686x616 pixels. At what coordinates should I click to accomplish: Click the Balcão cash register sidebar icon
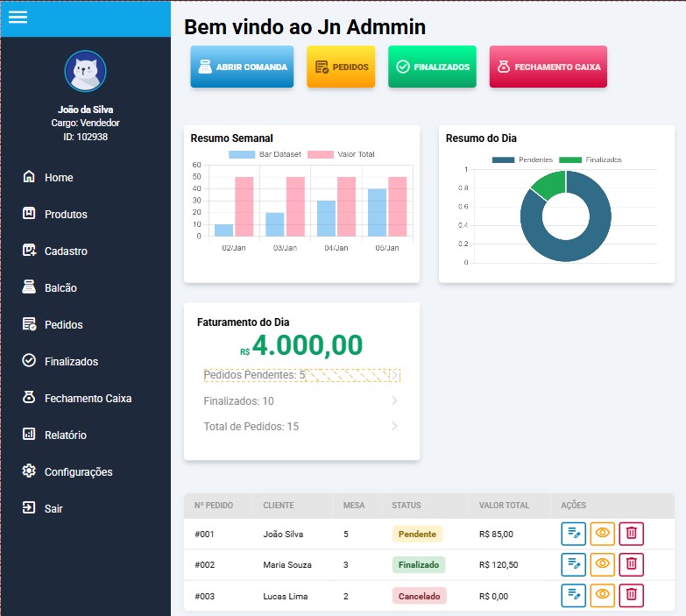[29, 287]
